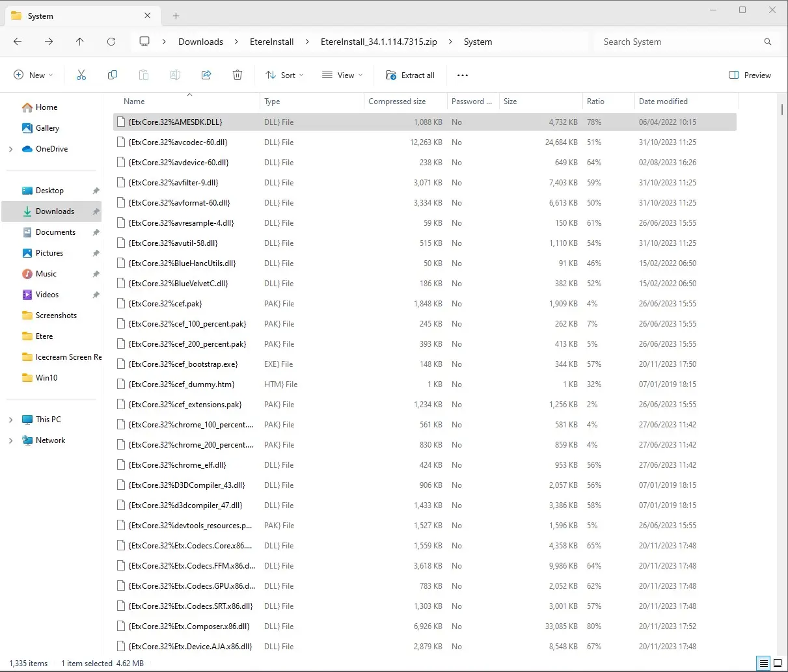Navigate back to previous folder
788x672 pixels.
(18, 42)
